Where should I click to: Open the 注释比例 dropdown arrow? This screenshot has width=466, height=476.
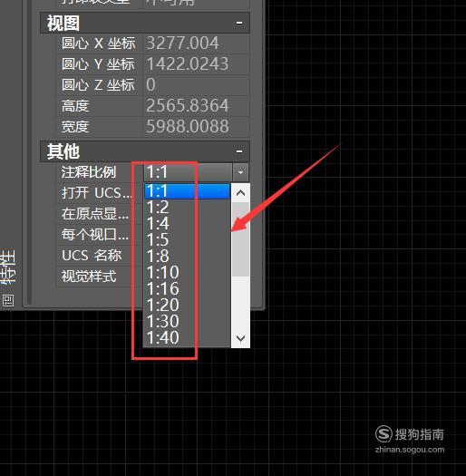coord(240,172)
